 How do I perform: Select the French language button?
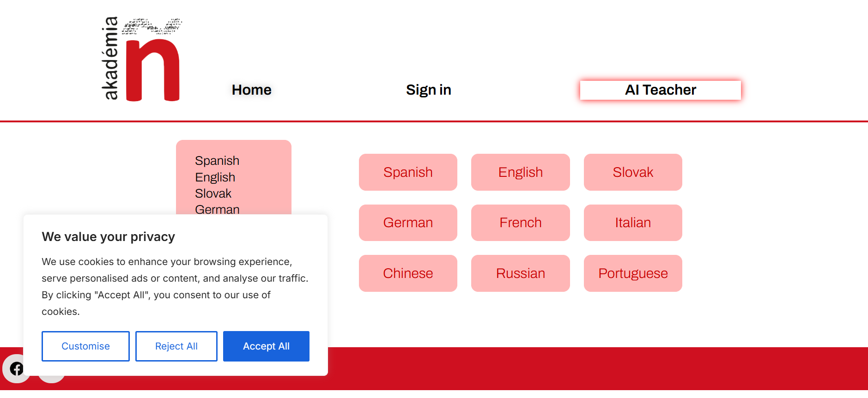pyautogui.click(x=521, y=223)
